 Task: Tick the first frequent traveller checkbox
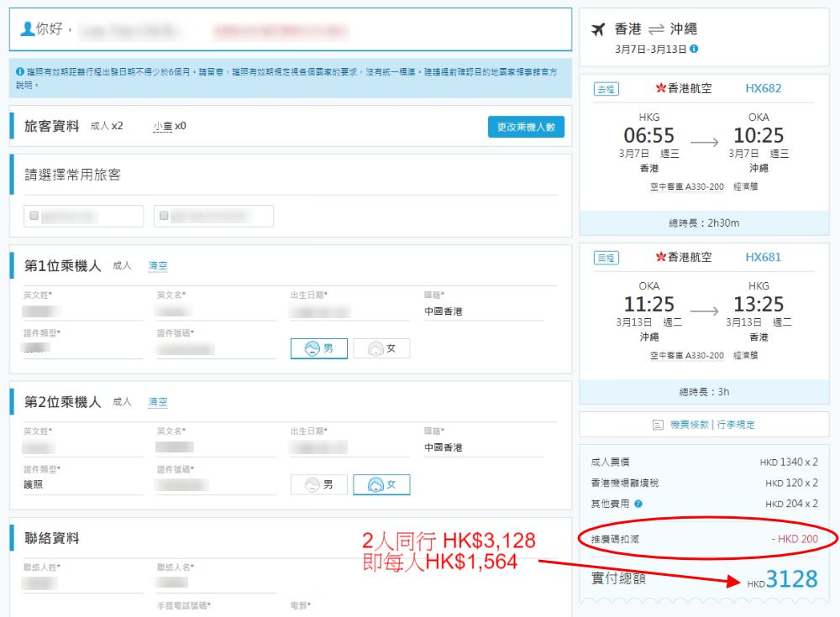click(34, 216)
